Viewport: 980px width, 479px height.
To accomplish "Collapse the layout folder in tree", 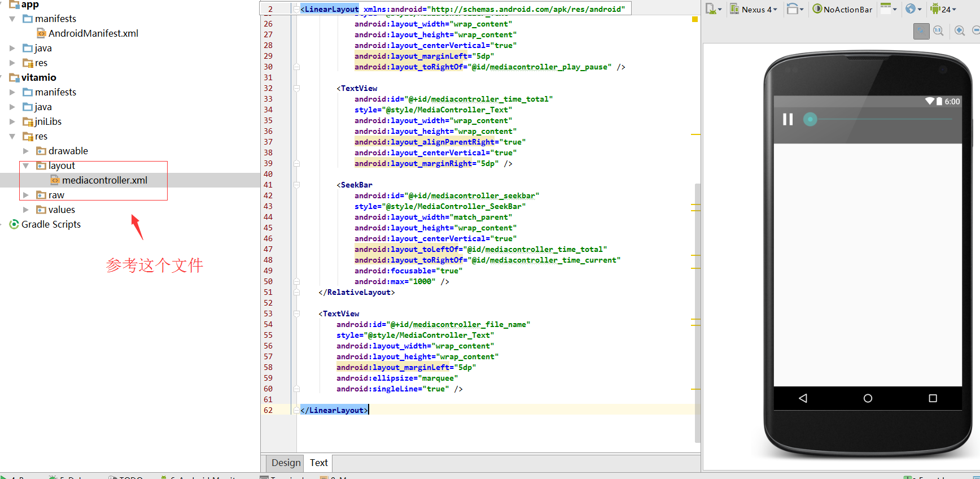I will [25, 166].
